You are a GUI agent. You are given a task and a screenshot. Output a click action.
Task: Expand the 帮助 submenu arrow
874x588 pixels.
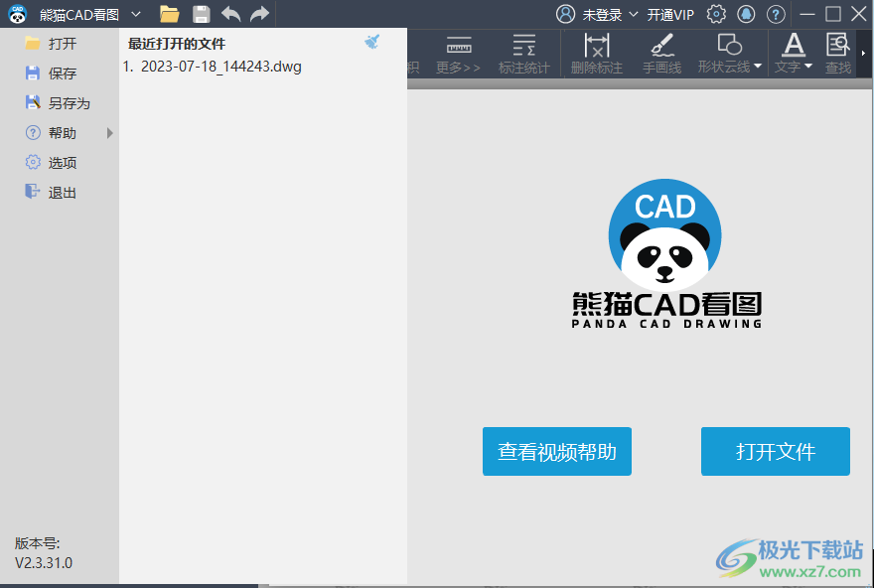pyautogui.click(x=110, y=133)
